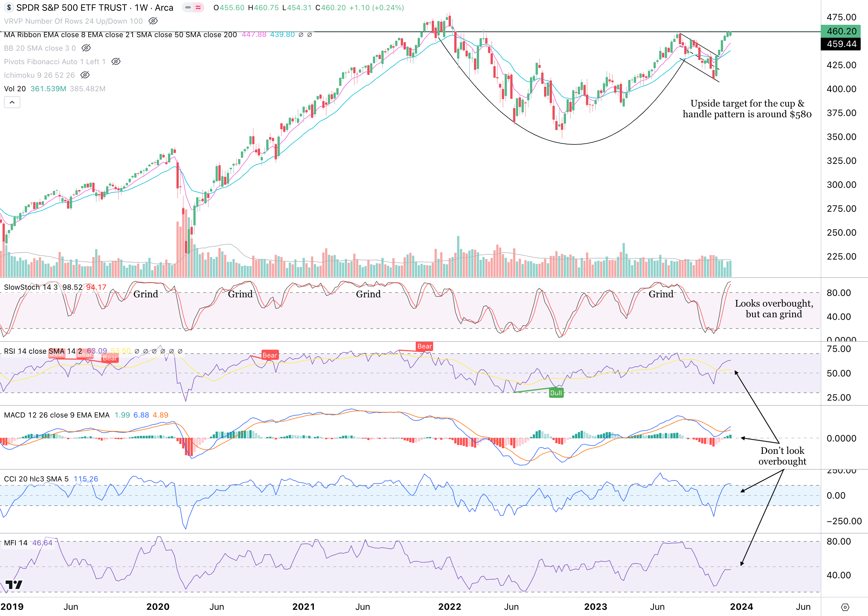Click the 361.539M volume value

[x=48, y=89]
